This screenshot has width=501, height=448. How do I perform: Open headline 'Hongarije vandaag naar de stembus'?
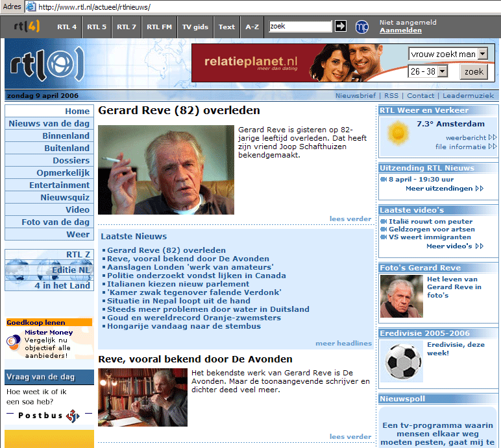pyautogui.click(x=184, y=326)
